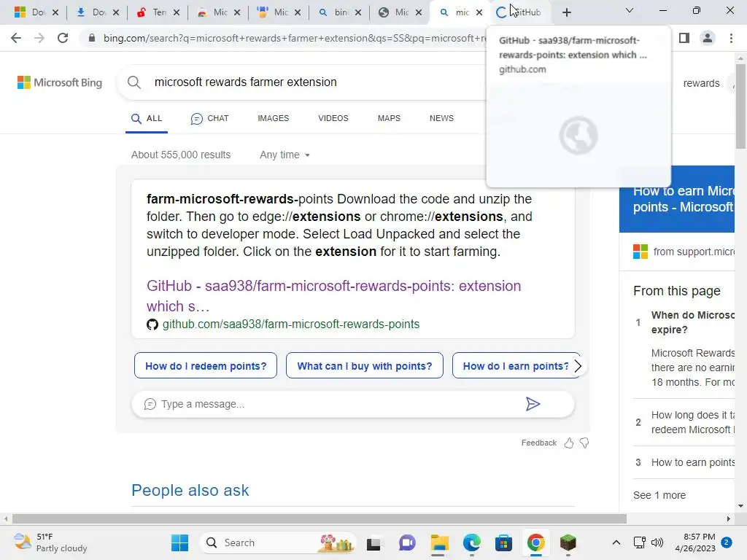Open How to earn points question
This screenshot has height=560, width=747.
pos(693,462)
